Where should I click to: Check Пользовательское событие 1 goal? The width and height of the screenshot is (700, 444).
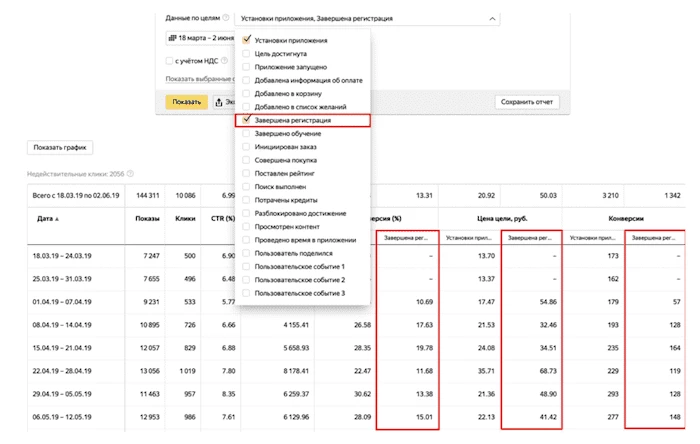tap(246, 266)
